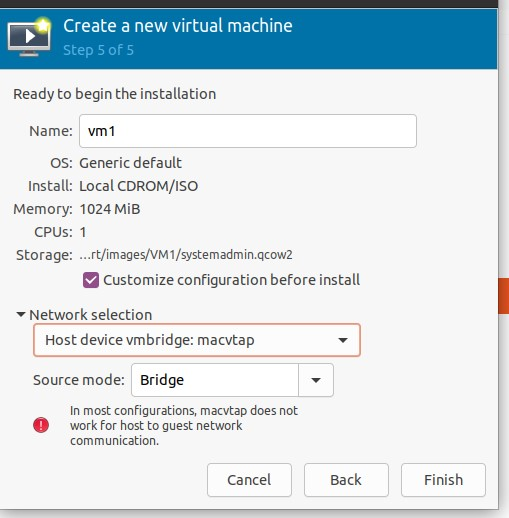Click the storage path systemadmin.qcow2 text
Image resolution: width=509 pixels, height=518 pixels.
pos(186,255)
